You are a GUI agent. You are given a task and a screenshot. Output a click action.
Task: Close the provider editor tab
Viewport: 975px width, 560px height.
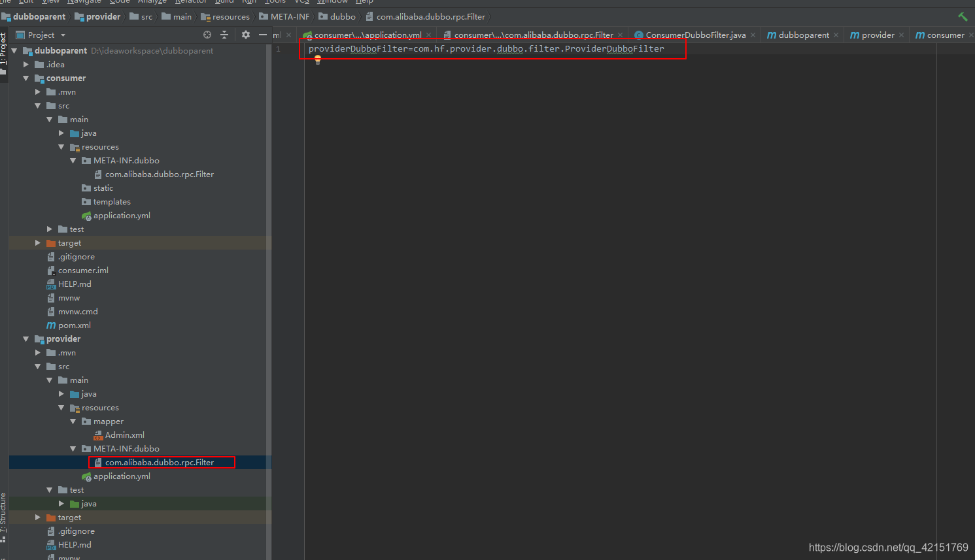(901, 35)
